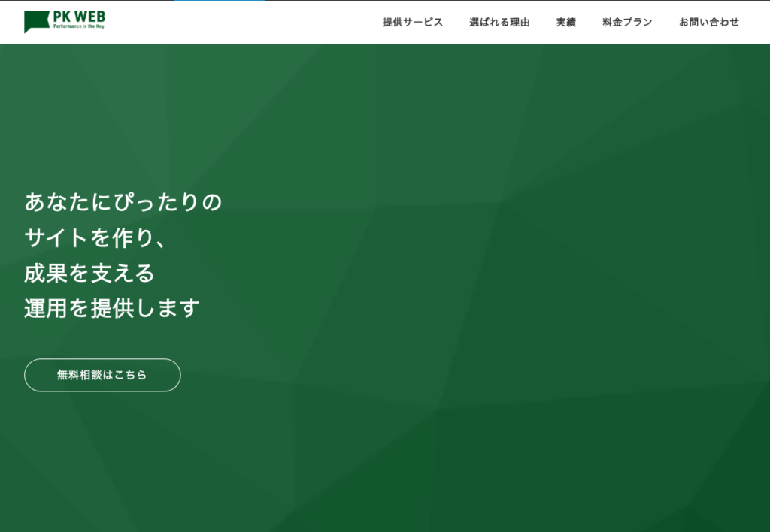Click the hero headline あなたにぴったりの

click(123, 202)
